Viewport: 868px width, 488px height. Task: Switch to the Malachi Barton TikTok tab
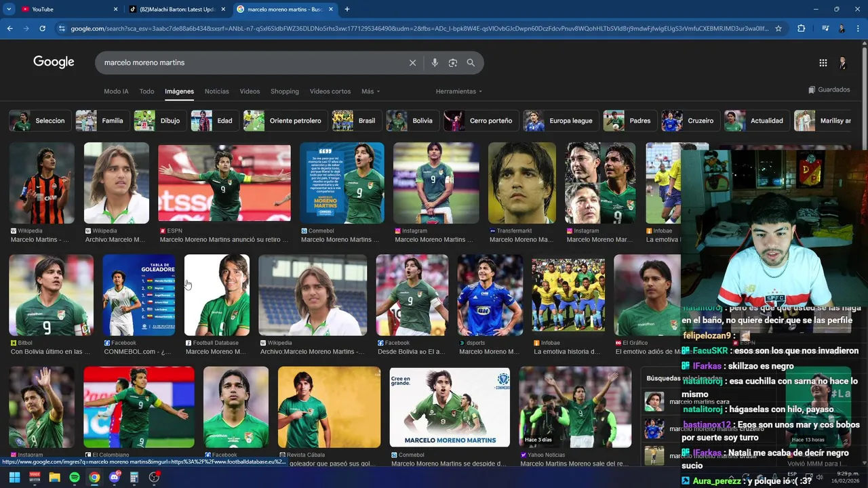click(x=176, y=9)
